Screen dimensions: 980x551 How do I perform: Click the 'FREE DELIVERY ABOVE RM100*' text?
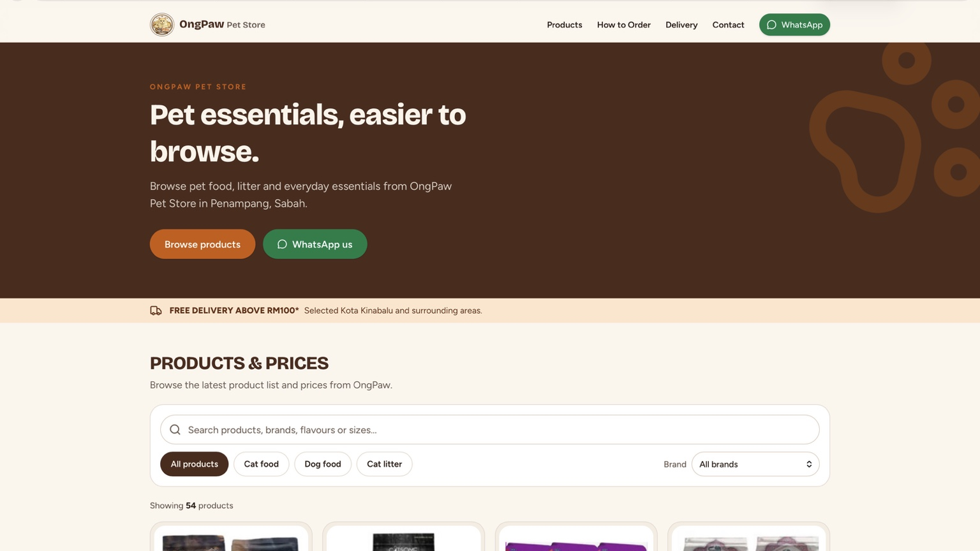tap(234, 311)
